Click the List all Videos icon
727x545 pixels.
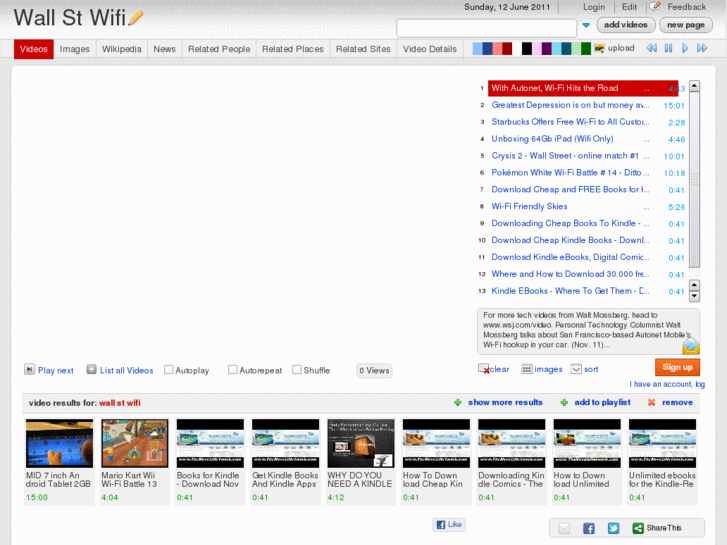tap(91, 369)
